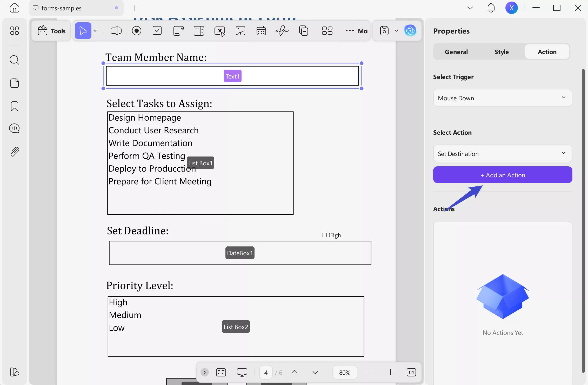Viewport: 588px width, 385px height.
Task: Open the attachments paperclip panel
Action: pos(15,152)
